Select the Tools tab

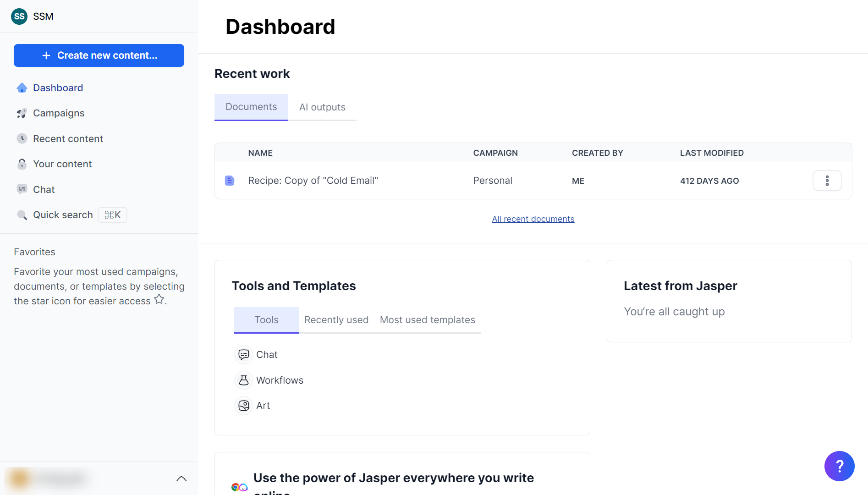266,320
